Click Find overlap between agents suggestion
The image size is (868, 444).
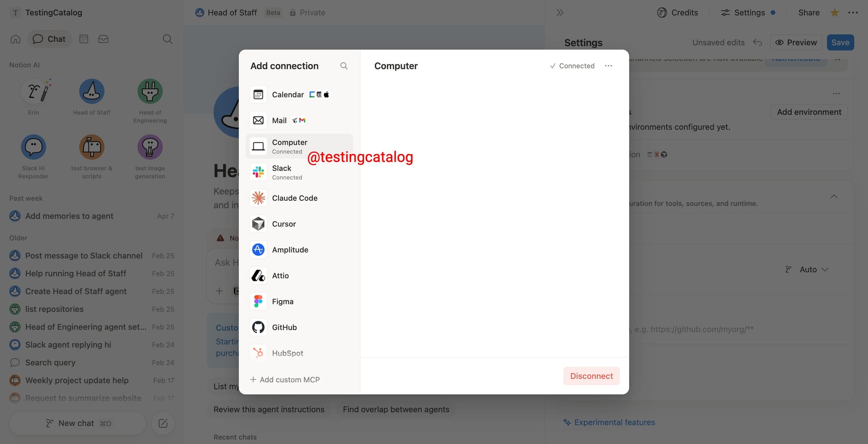pyautogui.click(x=396, y=409)
